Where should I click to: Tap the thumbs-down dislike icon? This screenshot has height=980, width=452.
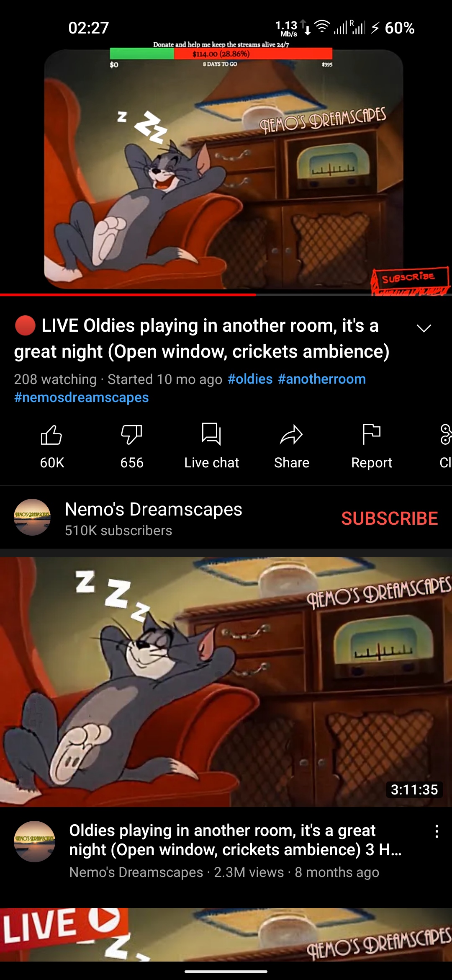(131, 435)
